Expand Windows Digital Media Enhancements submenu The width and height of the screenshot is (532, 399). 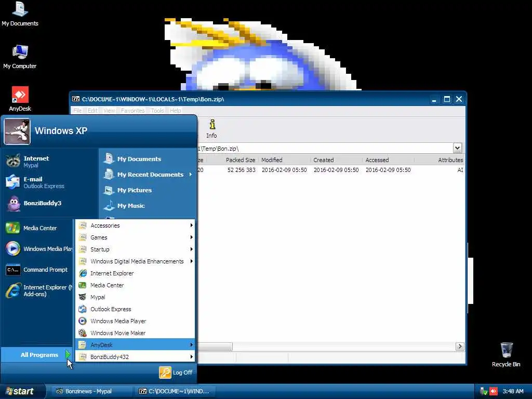point(136,261)
